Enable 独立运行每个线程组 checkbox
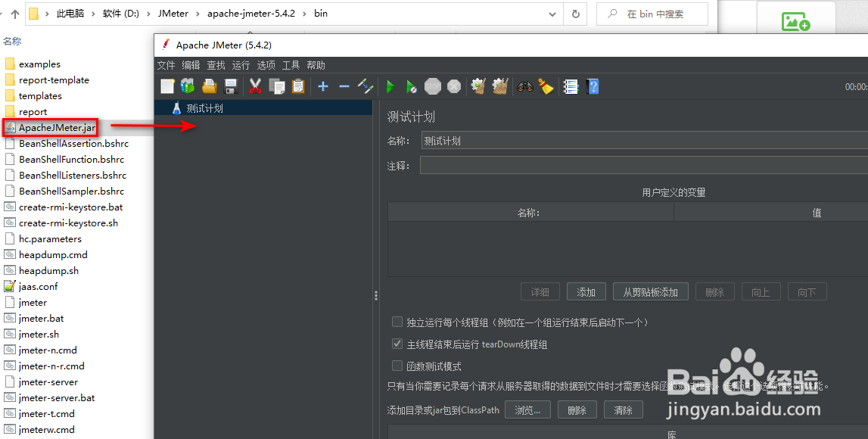 point(397,321)
